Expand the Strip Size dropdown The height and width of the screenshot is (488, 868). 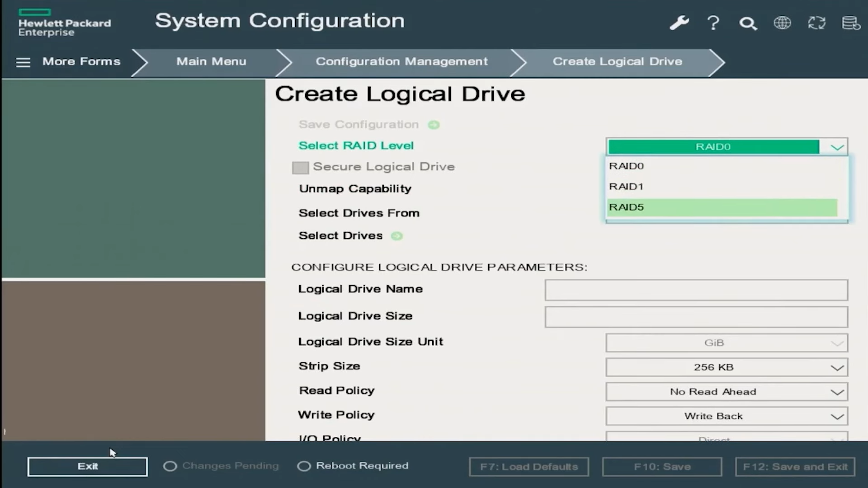tap(726, 367)
